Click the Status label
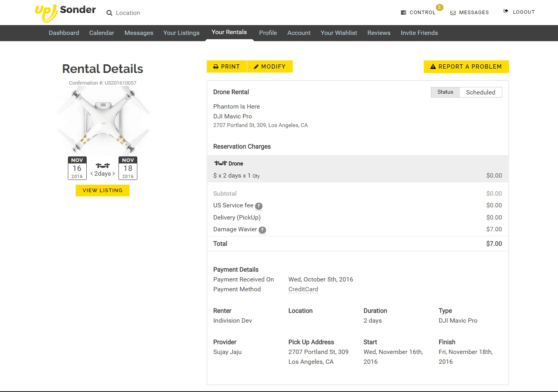Image resolution: width=558 pixels, height=392 pixels. pos(445,92)
